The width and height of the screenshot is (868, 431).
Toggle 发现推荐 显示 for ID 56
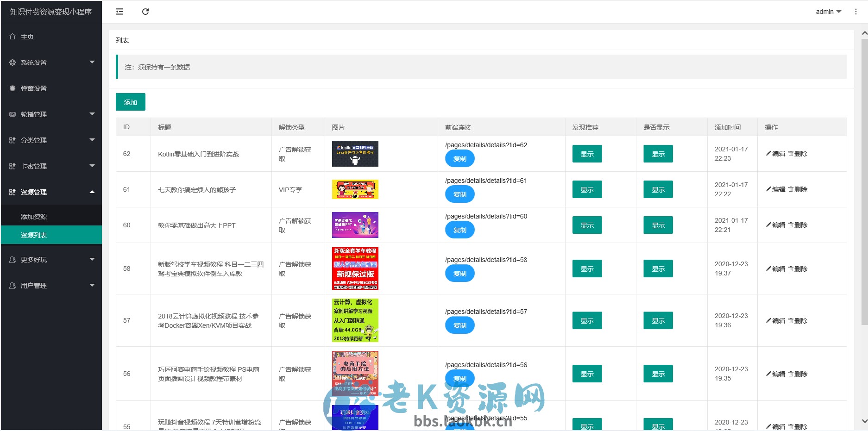click(x=586, y=374)
